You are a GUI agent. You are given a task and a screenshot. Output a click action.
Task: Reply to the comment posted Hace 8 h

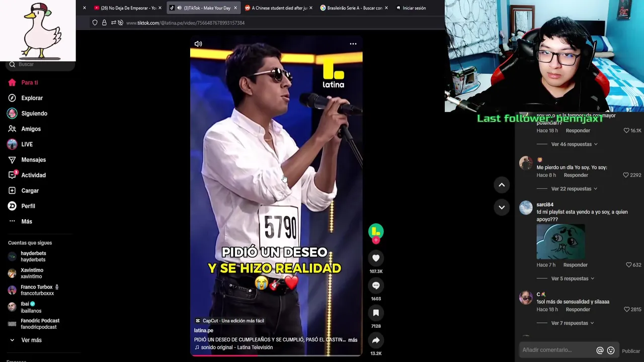pos(576,175)
